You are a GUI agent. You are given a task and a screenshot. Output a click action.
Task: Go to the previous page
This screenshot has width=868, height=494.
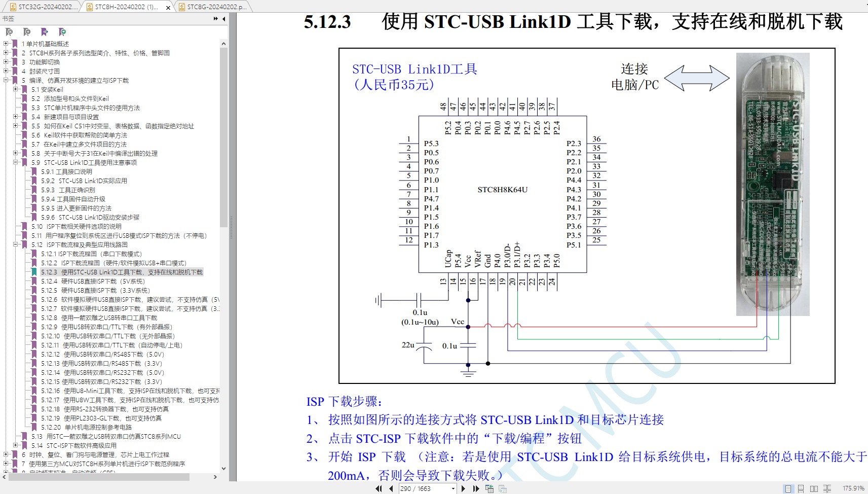click(x=391, y=488)
